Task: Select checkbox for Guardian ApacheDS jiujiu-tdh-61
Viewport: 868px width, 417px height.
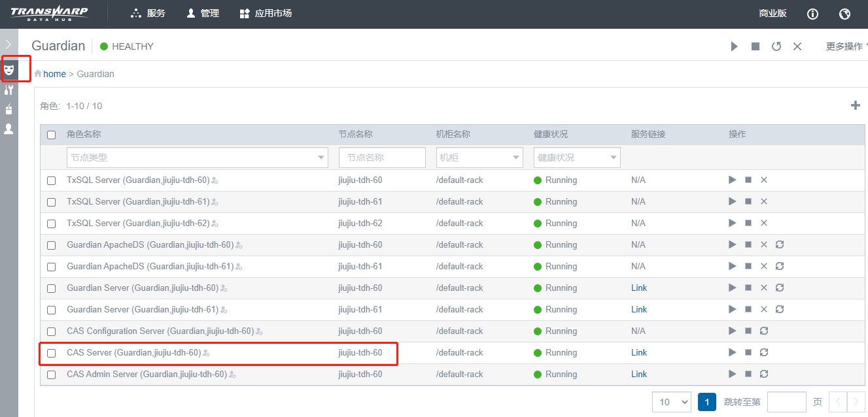Action: point(52,267)
